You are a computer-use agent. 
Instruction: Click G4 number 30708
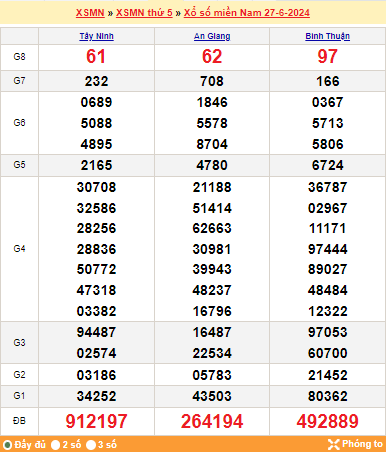pos(96,187)
